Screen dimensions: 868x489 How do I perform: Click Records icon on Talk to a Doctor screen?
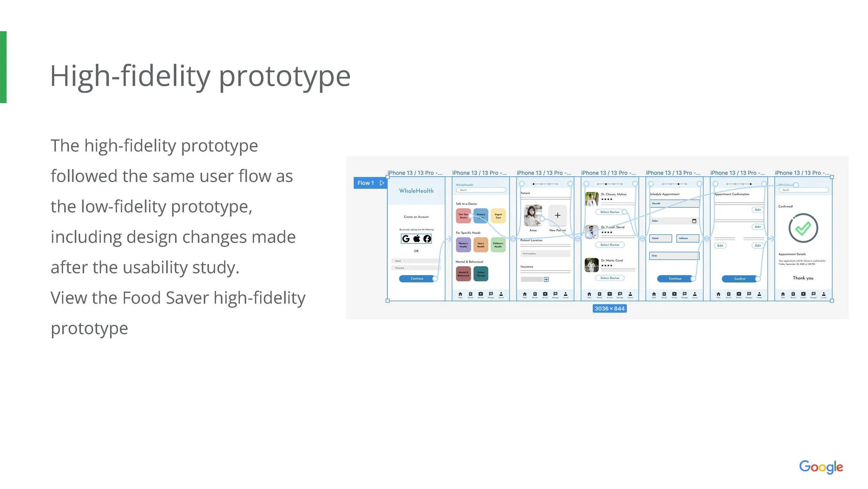point(470,294)
